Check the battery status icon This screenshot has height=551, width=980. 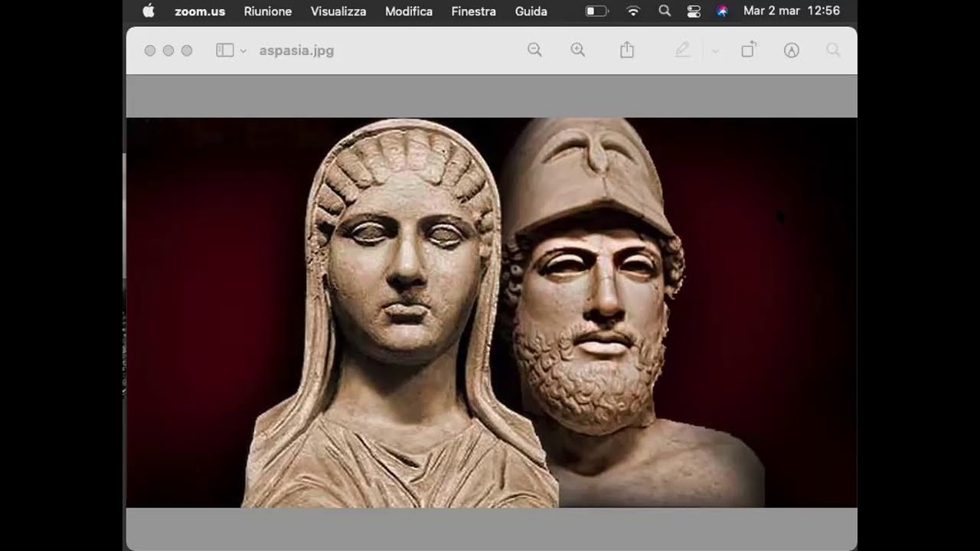tap(597, 11)
